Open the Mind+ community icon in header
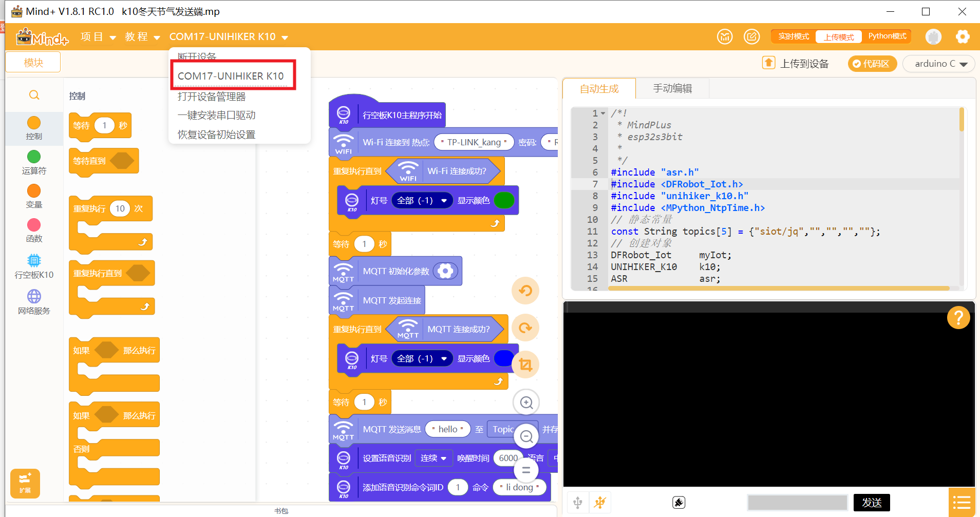The height and width of the screenshot is (517, 980). click(725, 36)
